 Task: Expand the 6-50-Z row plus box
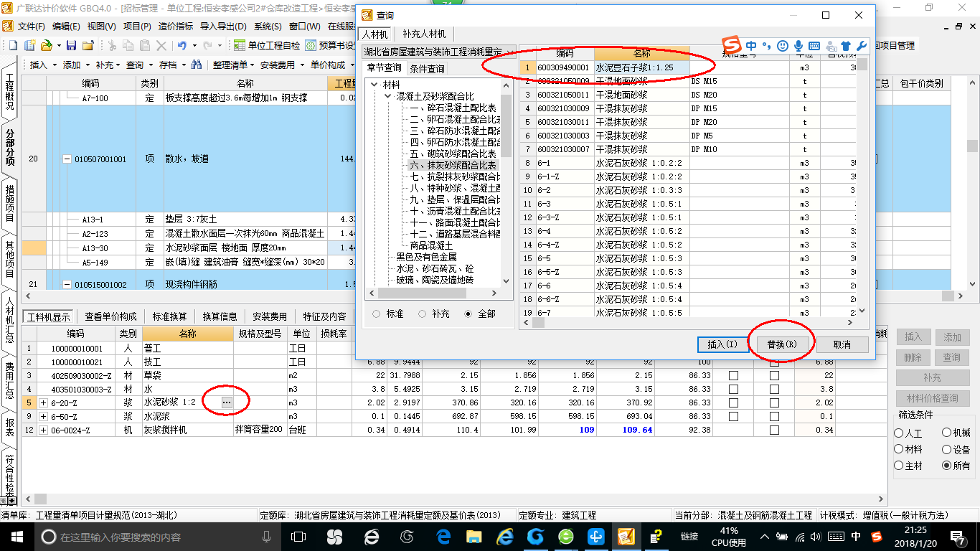(x=44, y=417)
